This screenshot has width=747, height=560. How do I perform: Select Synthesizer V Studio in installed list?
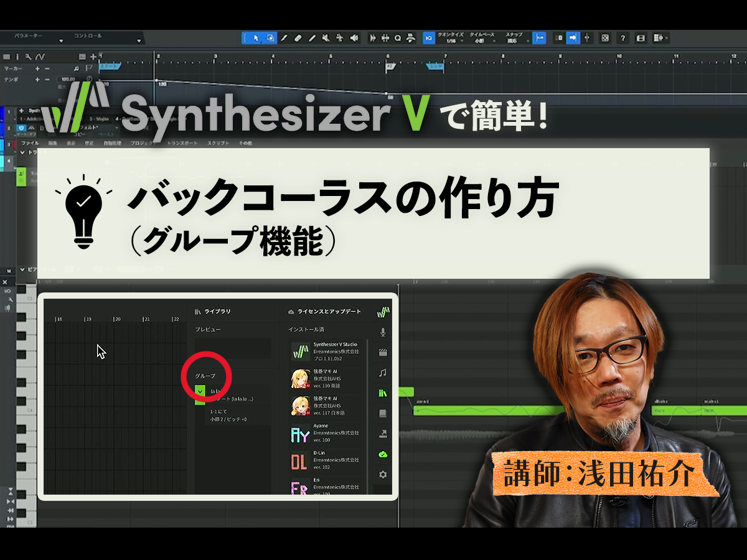click(x=326, y=352)
